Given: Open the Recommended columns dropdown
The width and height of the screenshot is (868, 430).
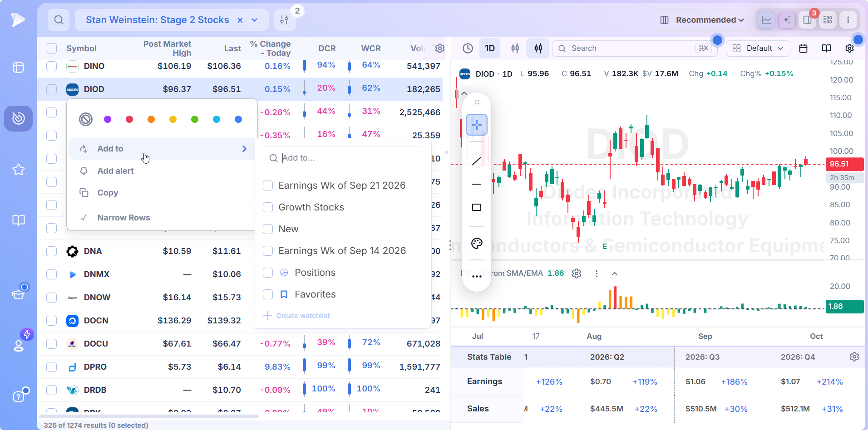Looking at the screenshot, I should click(701, 20).
